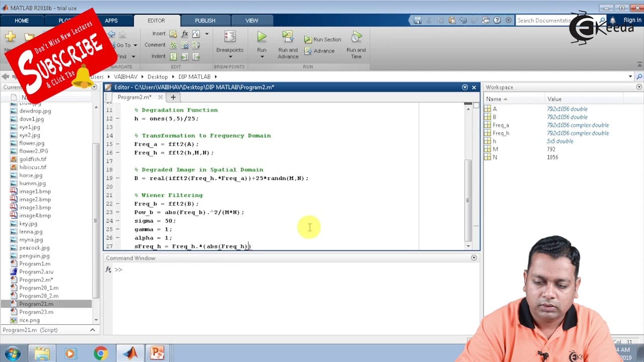The width and height of the screenshot is (644, 362).
Task: Open the Run dropdown arrow
Action: tap(262, 57)
